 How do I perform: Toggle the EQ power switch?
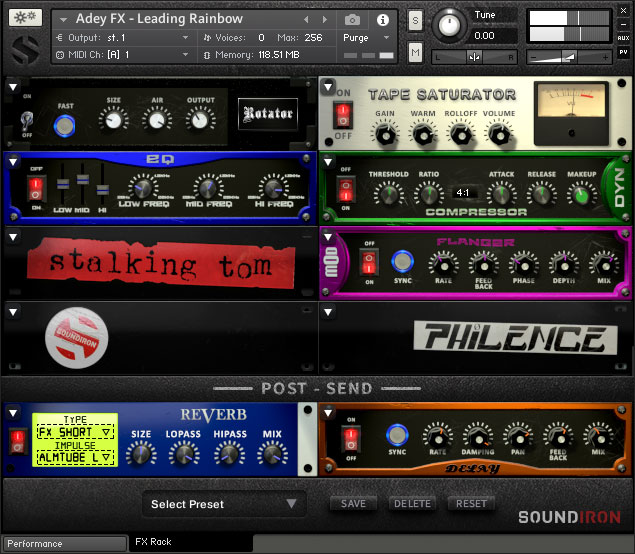36,188
